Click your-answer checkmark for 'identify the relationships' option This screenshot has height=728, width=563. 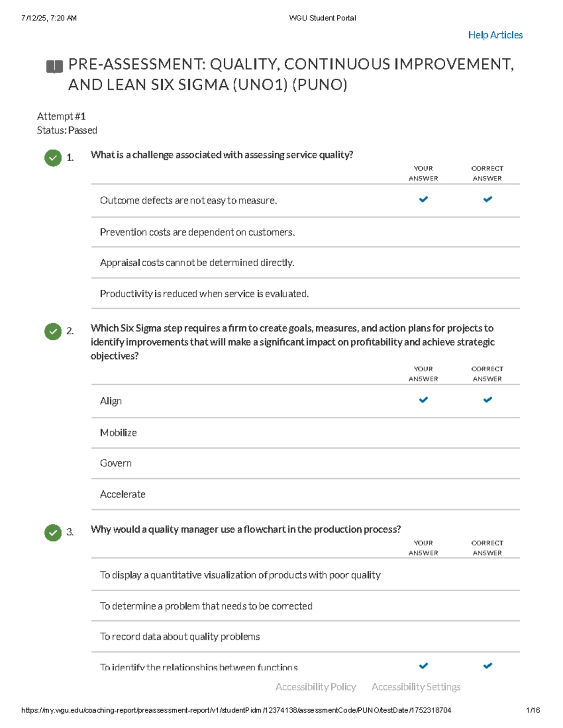[x=423, y=666]
